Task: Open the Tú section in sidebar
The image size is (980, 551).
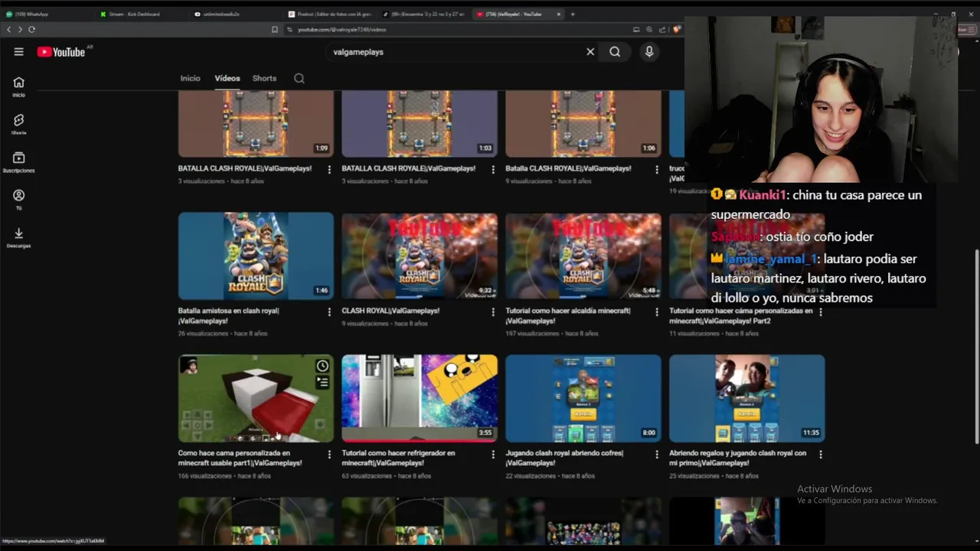Action: tap(18, 200)
